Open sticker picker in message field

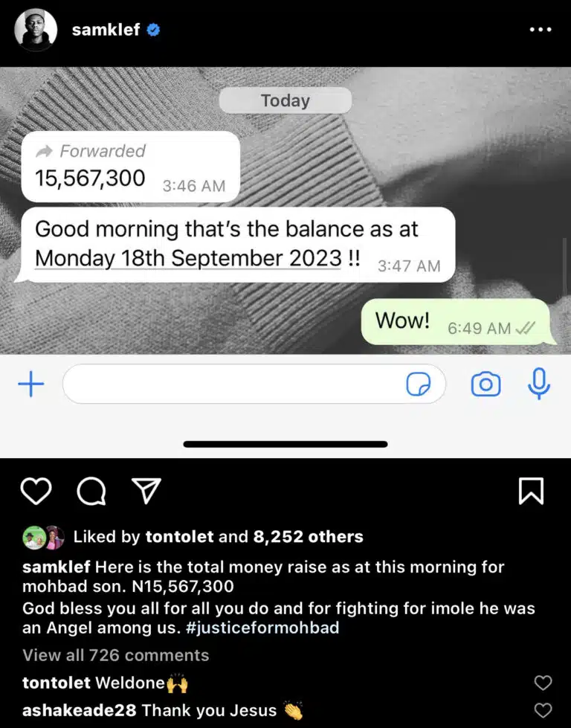coord(419,384)
